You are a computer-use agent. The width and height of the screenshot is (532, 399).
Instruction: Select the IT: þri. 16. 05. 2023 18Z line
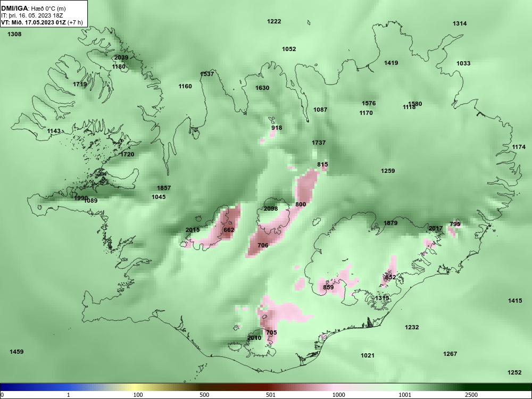pyautogui.click(x=32, y=15)
